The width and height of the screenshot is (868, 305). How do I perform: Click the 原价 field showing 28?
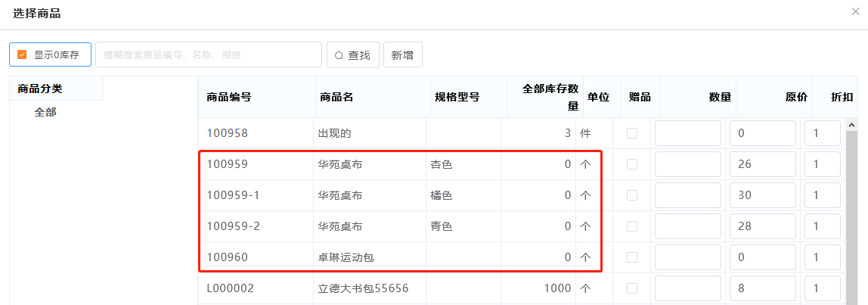click(762, 226)
